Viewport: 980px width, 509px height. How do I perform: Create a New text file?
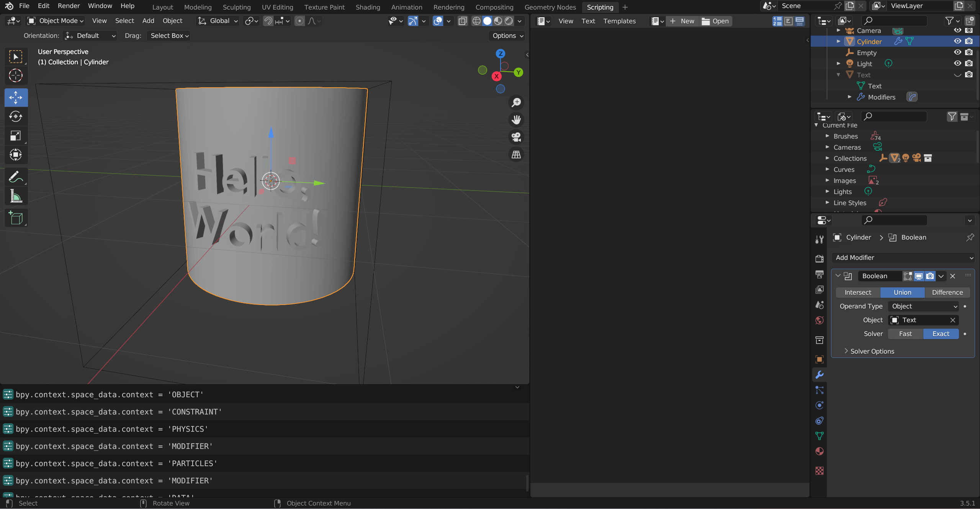pyautogui.click(x=682, y=21)
